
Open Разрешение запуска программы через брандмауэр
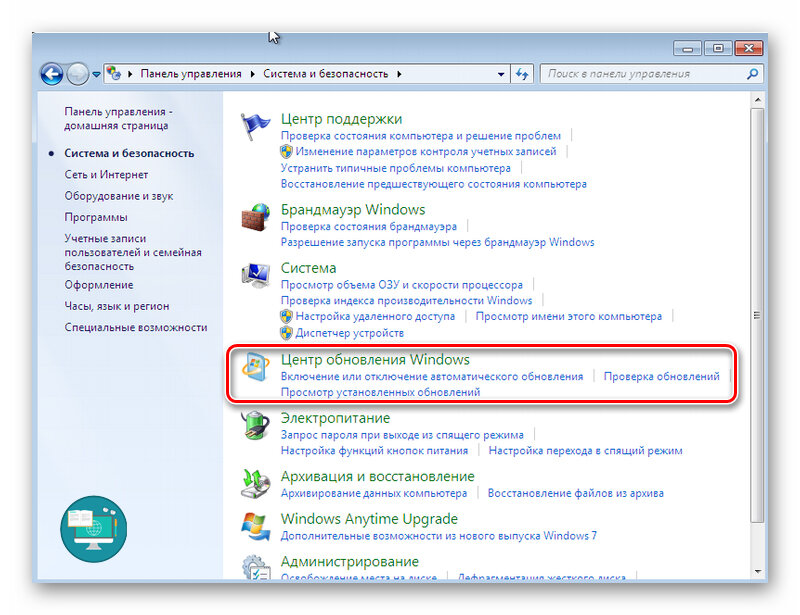pos(438,242)
